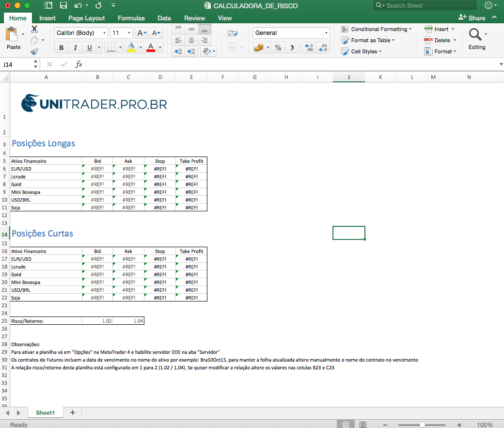Click the Name Box showing J14
Screen dimensions: 504x428
17,64
